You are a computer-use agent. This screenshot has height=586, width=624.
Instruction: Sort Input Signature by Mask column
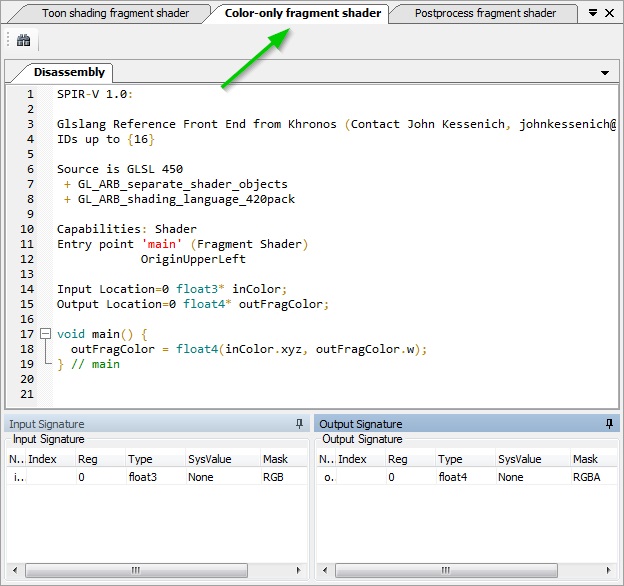point(284,459)
